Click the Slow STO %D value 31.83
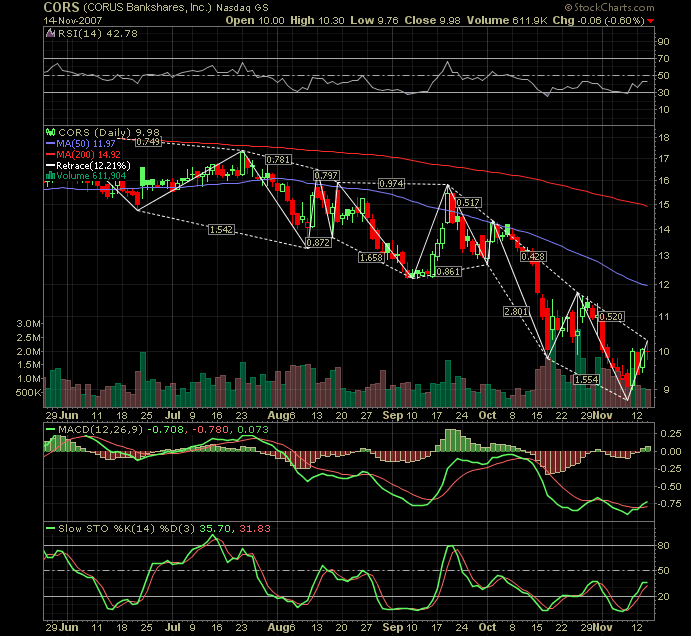The image size is (691, 636). click(x=255, y=528)
